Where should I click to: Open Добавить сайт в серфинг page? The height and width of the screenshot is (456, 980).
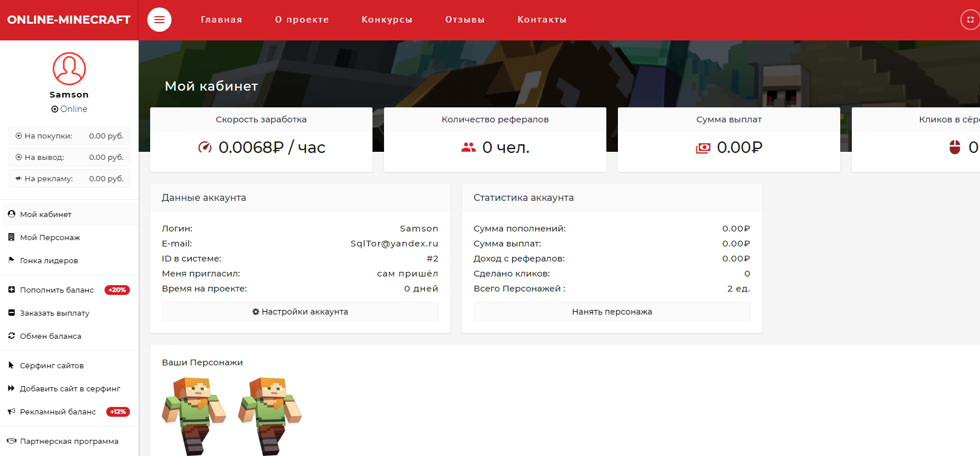point(69,388)
